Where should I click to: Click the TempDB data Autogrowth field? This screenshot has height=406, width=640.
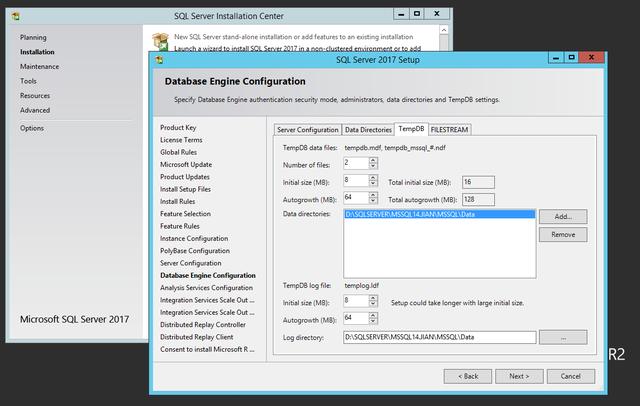tap(356, 198)
